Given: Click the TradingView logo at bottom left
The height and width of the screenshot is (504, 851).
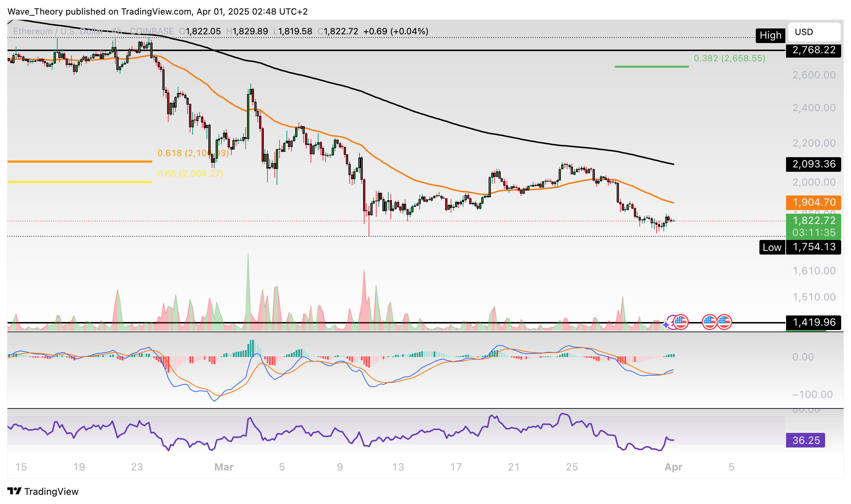Looking at the screenshot, I should (x=43, y=491).
